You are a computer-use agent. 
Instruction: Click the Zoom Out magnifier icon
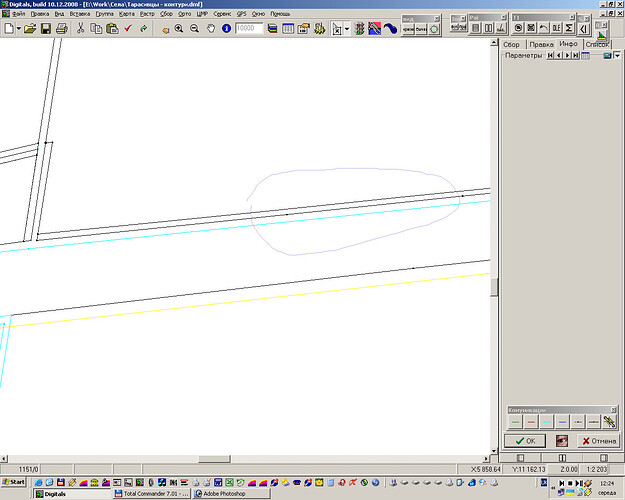click(x=195, y=29)
